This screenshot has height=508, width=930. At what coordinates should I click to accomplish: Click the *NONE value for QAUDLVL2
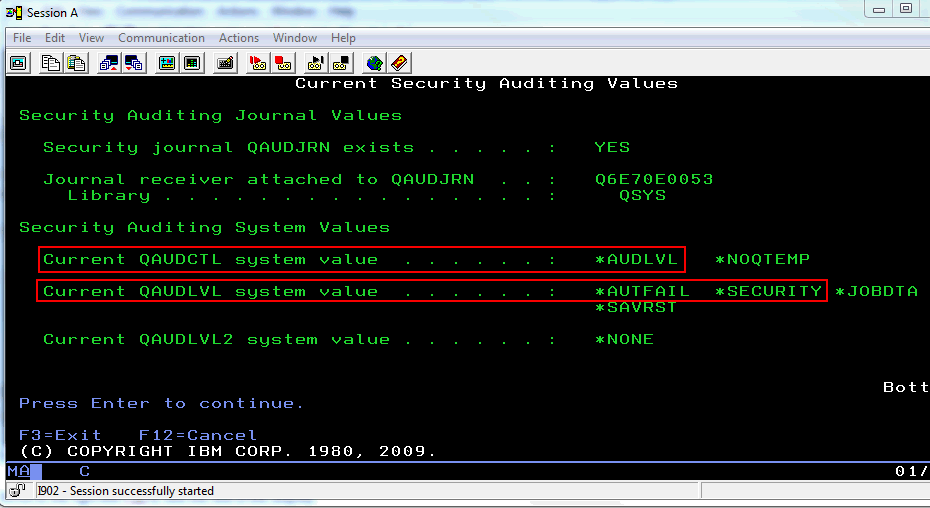pyautogui.click(x=625, y=339)
